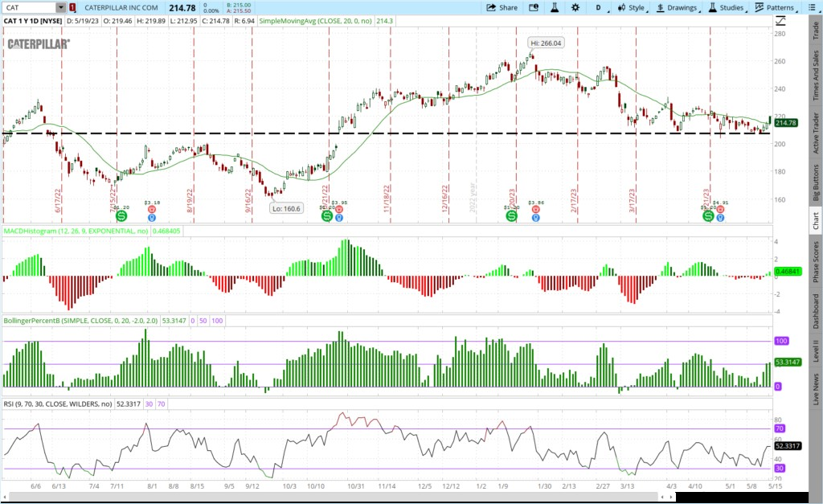Open the Live News sidebar tab
This screenshot has height=504, width=823.
[815, 389]
